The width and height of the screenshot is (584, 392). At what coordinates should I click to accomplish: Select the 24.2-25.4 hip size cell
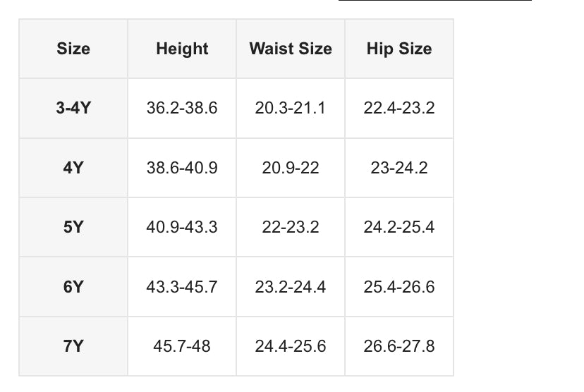tap(399, 228)
